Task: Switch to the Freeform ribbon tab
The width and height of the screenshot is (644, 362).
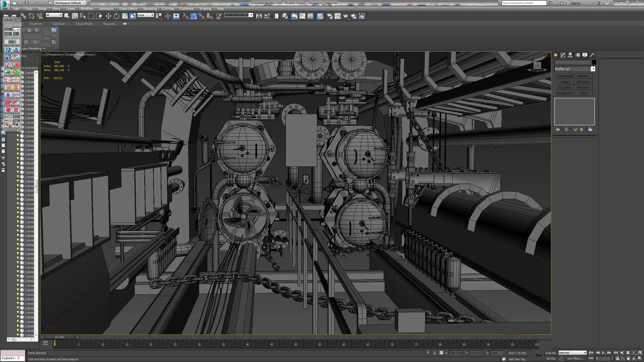Action: pyautogui.click(x=36, y=24)
